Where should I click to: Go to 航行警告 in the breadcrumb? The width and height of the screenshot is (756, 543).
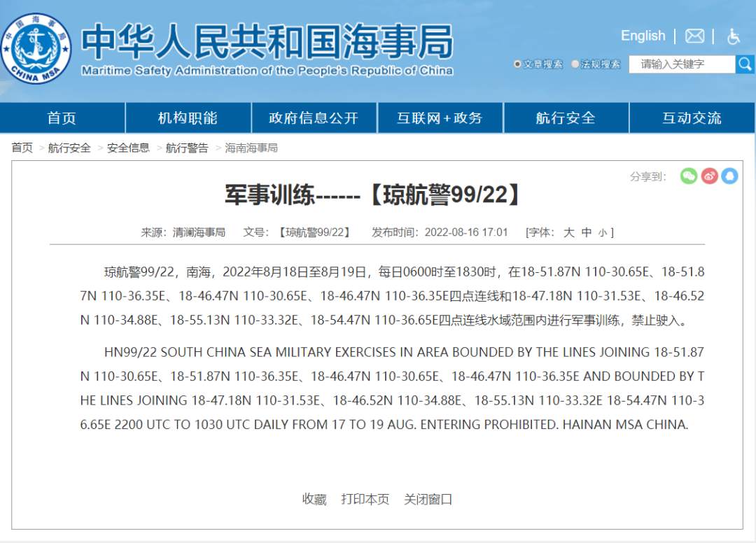(x=187, y=148)
